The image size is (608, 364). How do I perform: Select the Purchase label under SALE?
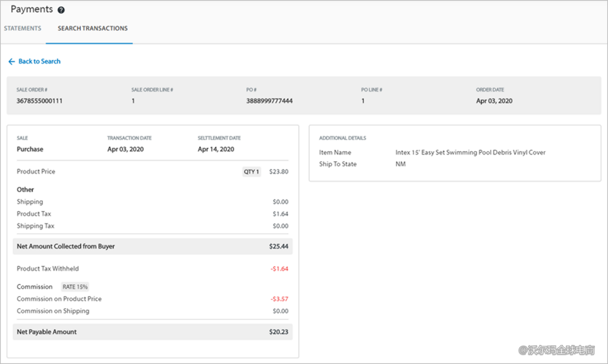click(x=30, y=149)
